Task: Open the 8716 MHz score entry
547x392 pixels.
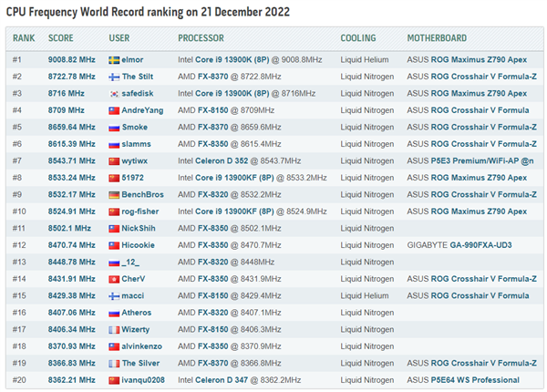Action: pyautogui.click(x=66, y=94)
